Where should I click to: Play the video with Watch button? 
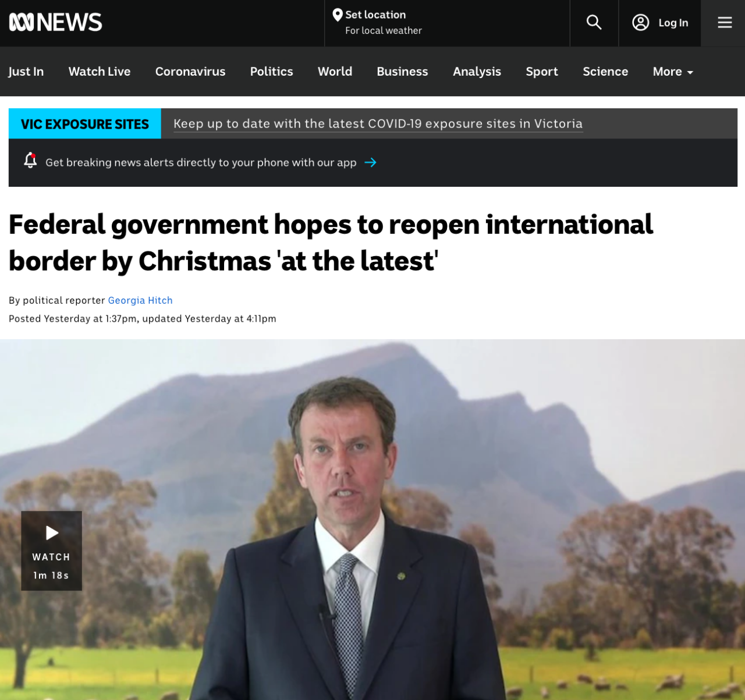(x=52, y=550)
